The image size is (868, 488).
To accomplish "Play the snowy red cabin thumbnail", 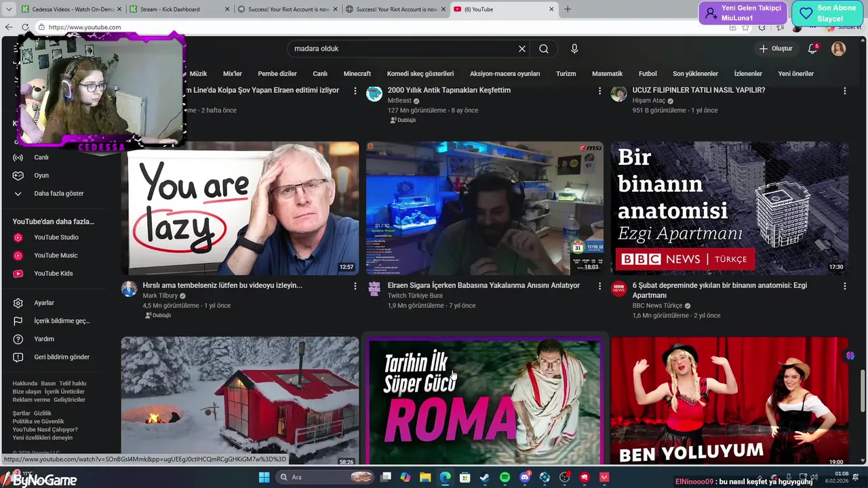I will pos(240,401).
